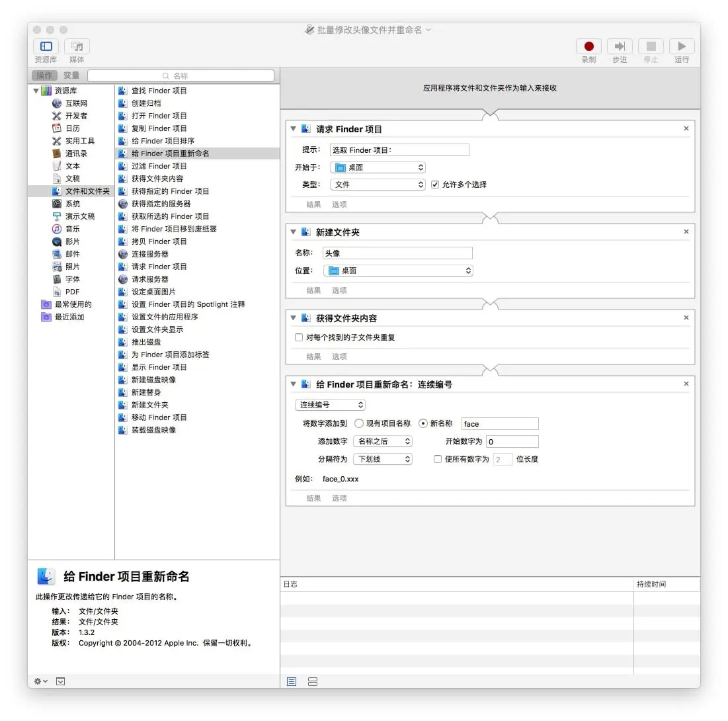Enable 对每个找到的子文件夹重复 checkbox

pyautogui.click(x=299, y=337)
